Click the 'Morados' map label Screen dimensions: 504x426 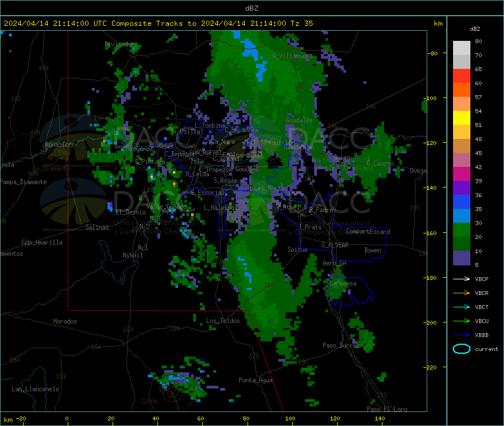[x=65, y=321]
